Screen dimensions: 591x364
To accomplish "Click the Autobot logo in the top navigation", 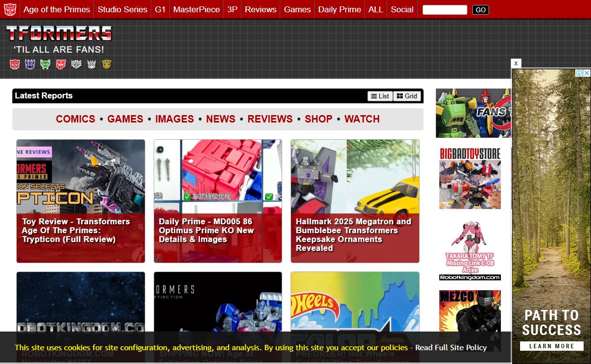I will (10, 9).
